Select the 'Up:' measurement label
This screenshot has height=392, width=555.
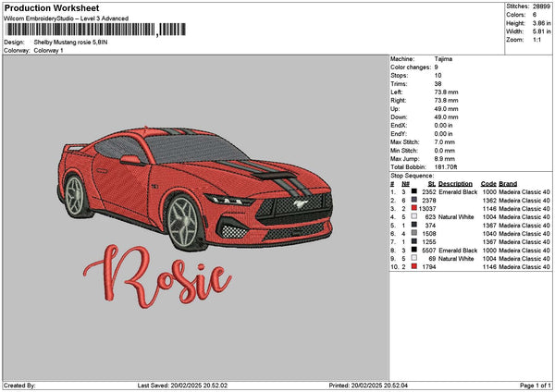point(395,109)
